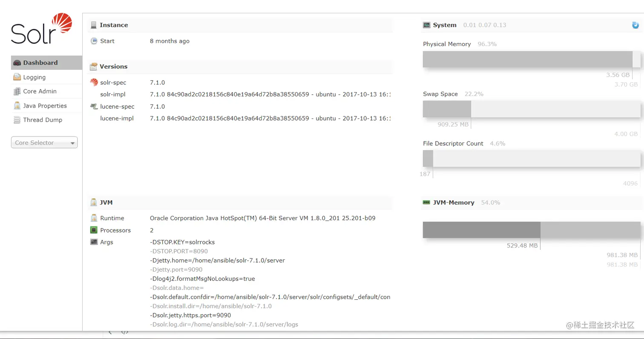Image resolution: width=644 pixels, height=339 pixels.
Task: Click the -Djetty.port=9090 argument
Action: coord(176,269)
